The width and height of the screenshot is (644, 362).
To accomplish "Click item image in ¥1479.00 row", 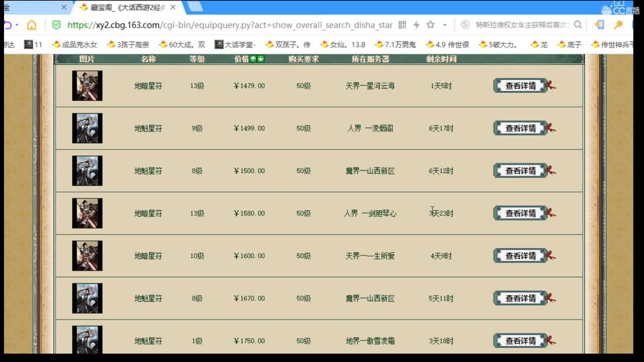I will pyautogui.click(x=87, y=85).
